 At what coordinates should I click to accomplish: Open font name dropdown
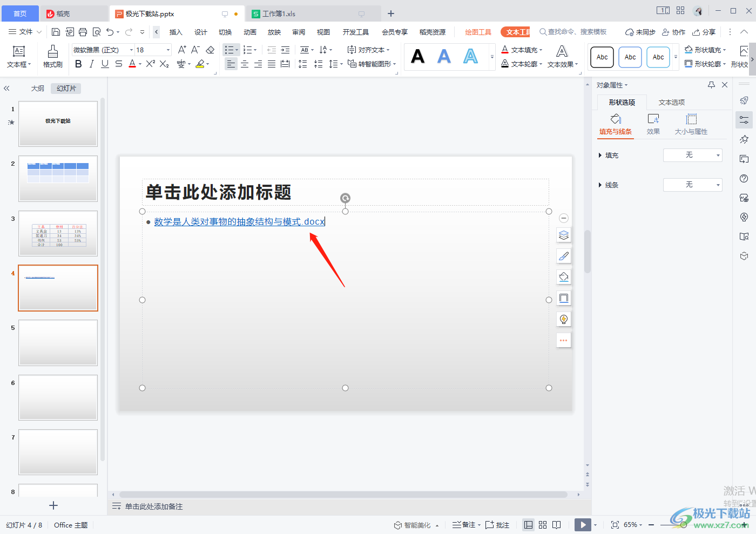[x=131, y=50]
